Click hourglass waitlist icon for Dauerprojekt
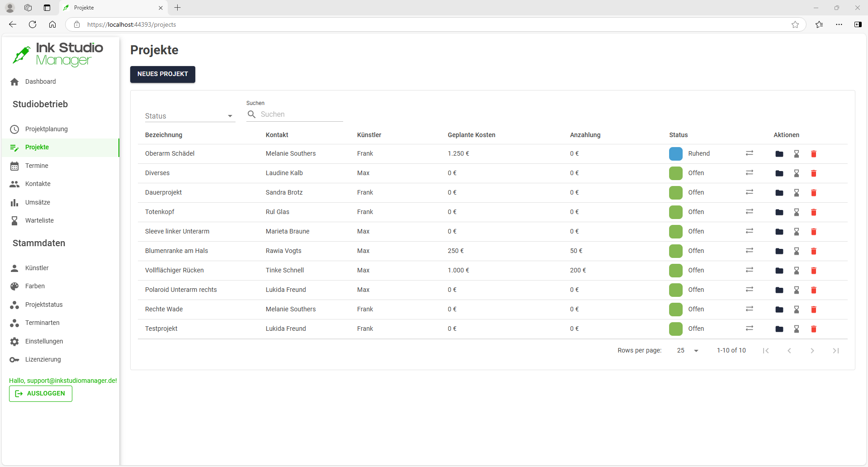868x467 pixels. pyautogui.click(x=796, y=193)
